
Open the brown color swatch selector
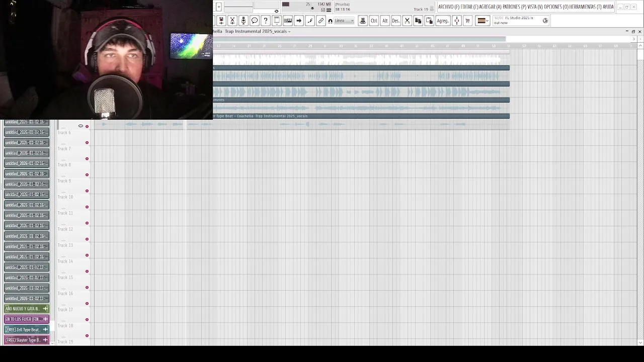click(x=482, y=21)
